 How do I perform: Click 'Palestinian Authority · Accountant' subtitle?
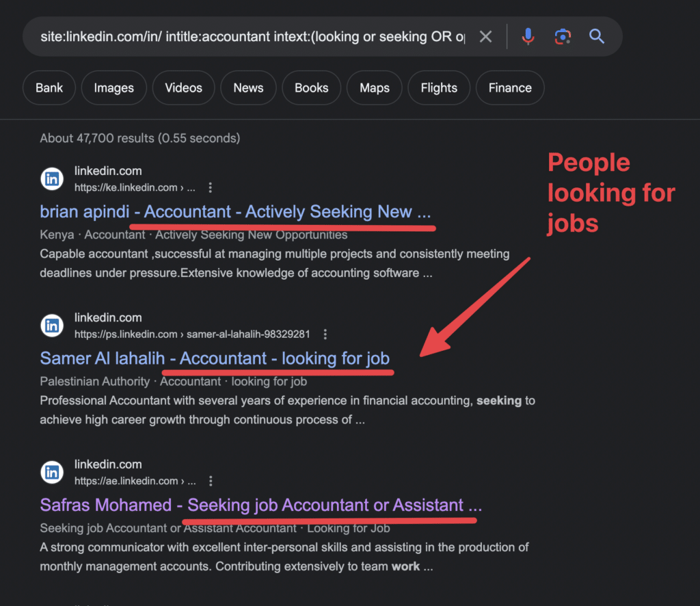point(173,382)
